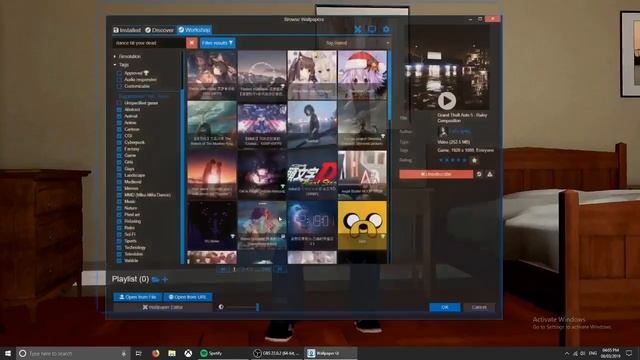Click Open from URL button
Image resolution: width=640 pixels, height=360 pixels.
tap(187, 297)
